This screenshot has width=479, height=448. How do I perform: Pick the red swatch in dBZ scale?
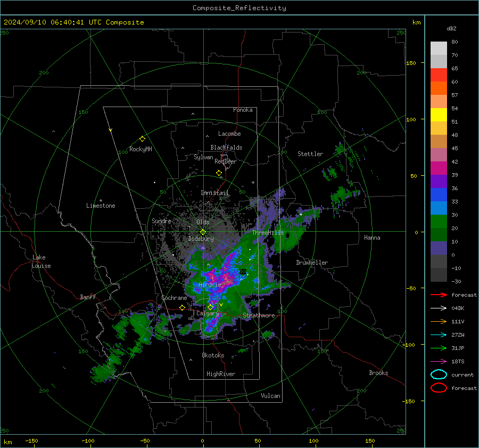439,75
